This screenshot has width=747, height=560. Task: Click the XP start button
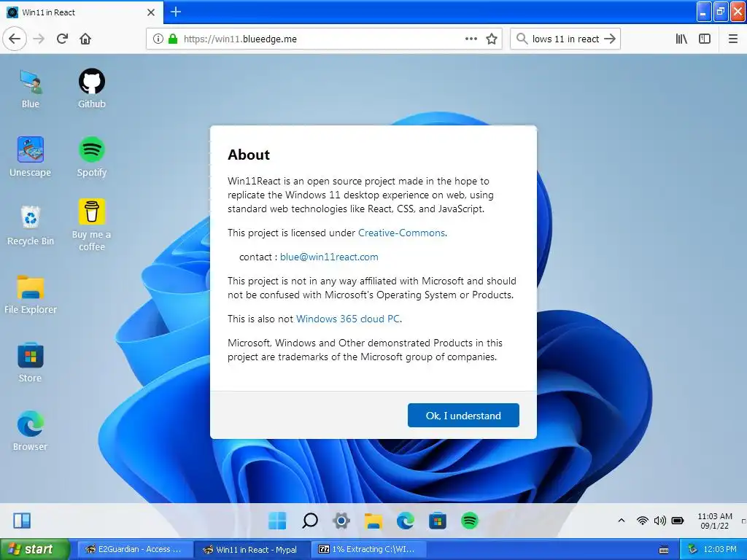click(x=34, y=550)
